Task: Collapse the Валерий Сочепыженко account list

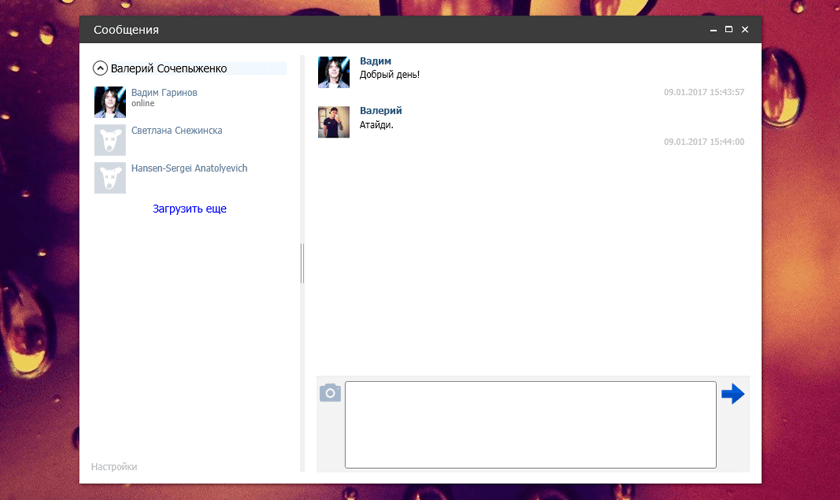Action: point(100,68)
